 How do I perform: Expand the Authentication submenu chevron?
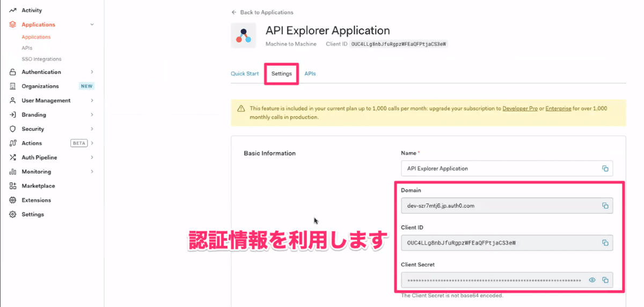[92, 72]
